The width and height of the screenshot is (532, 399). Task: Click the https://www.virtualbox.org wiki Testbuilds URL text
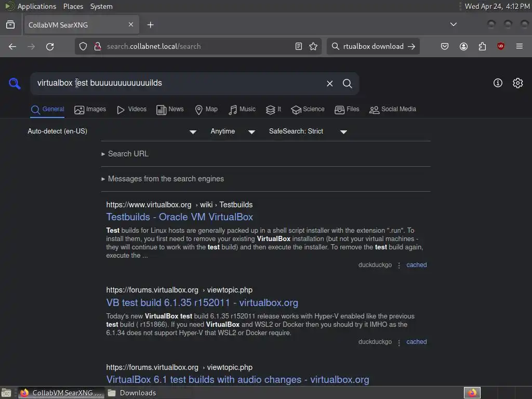click(179, 205)
